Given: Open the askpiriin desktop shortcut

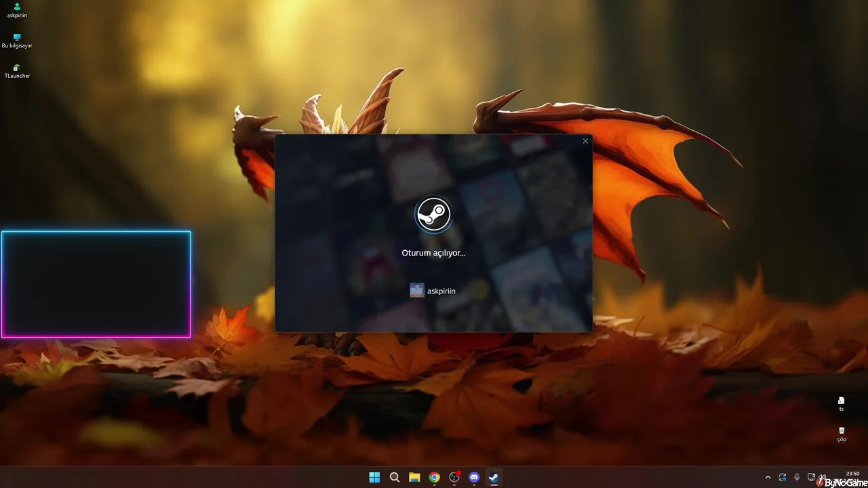Looking at the screenshot, I should (17, 10).
